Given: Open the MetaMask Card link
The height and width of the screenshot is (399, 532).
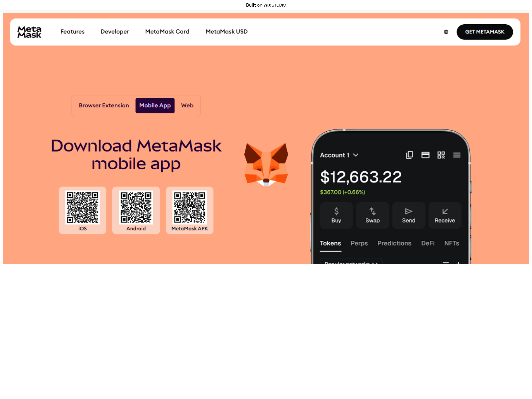Looking at the screenshot, I should [167, 32].
